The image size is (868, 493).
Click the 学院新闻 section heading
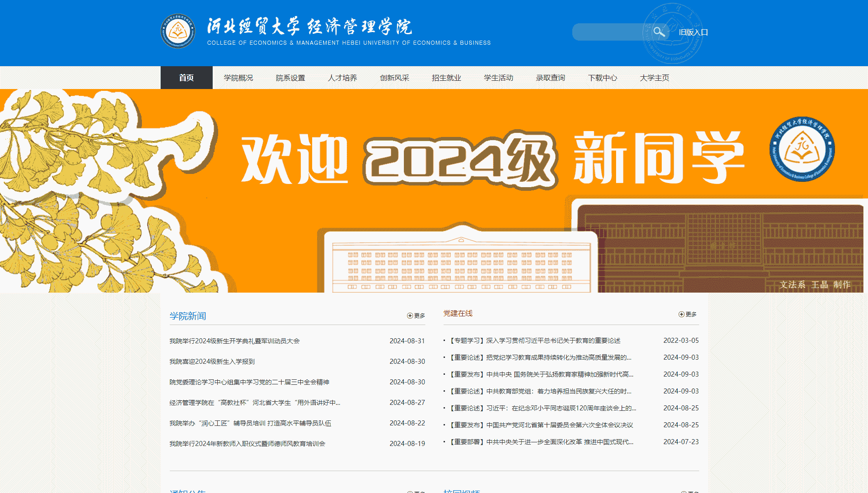188,316
